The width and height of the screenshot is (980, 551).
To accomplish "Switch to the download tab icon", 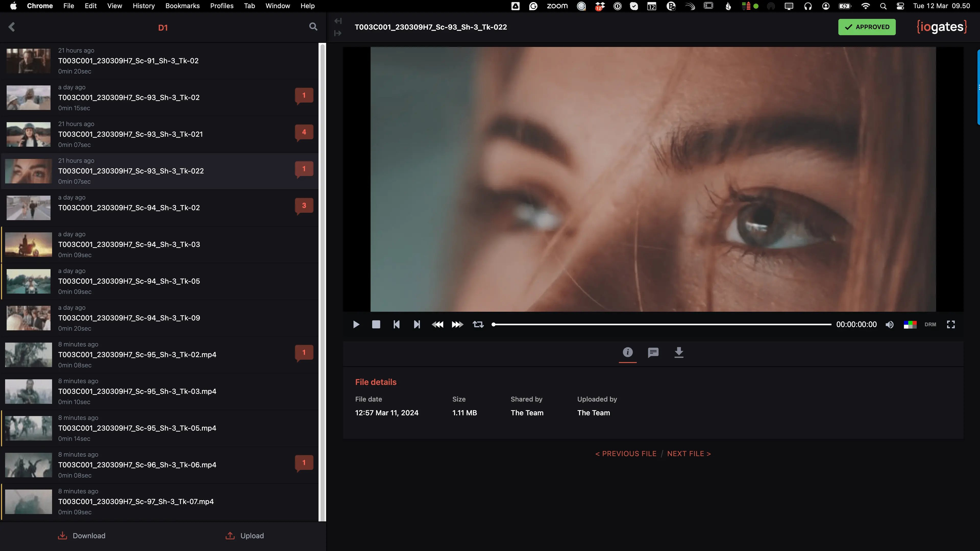I will coord(679,353).
